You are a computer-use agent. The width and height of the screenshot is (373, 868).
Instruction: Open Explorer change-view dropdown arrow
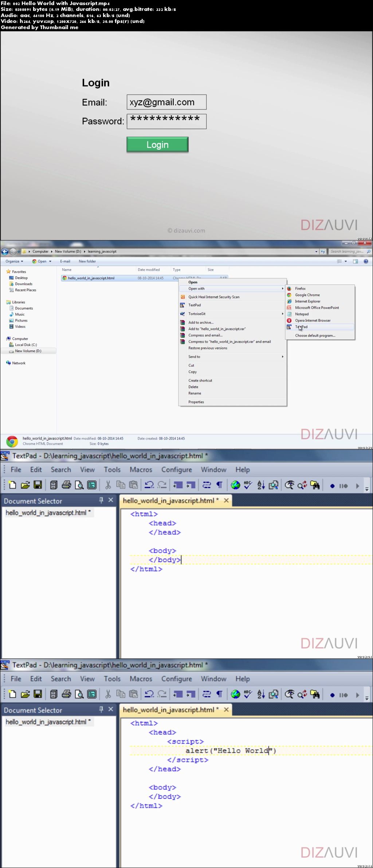[346, 261]
